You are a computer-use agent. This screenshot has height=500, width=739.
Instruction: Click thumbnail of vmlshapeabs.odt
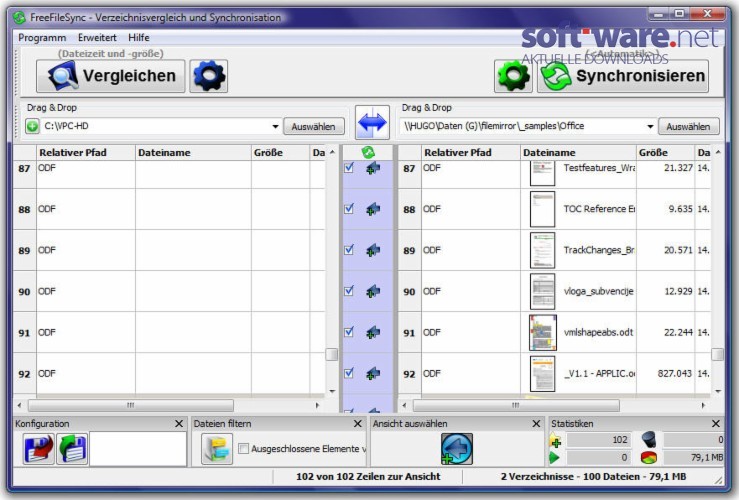[542, 333]
